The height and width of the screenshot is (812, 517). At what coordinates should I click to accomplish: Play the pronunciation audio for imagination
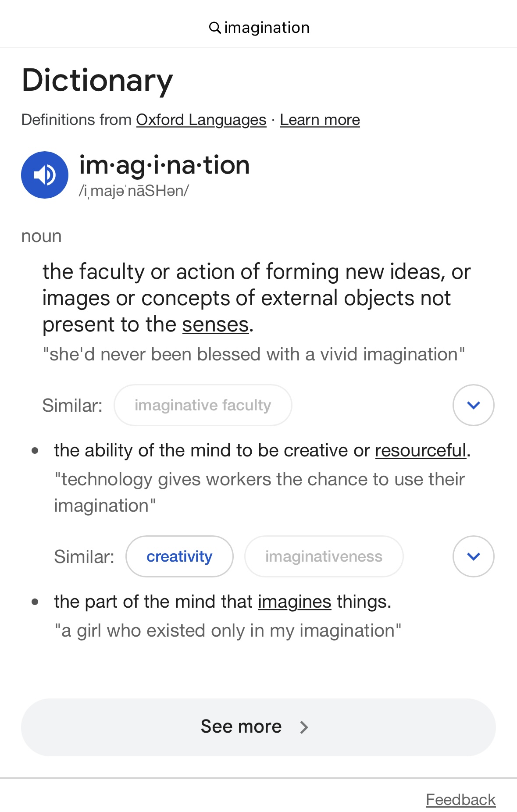tap(45, 175)
